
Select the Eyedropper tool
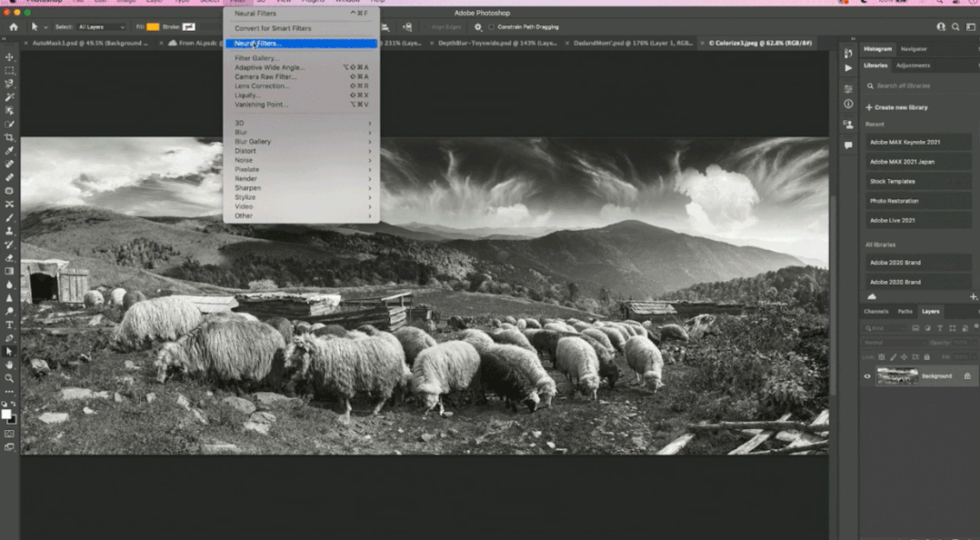(x=9, y=151)
